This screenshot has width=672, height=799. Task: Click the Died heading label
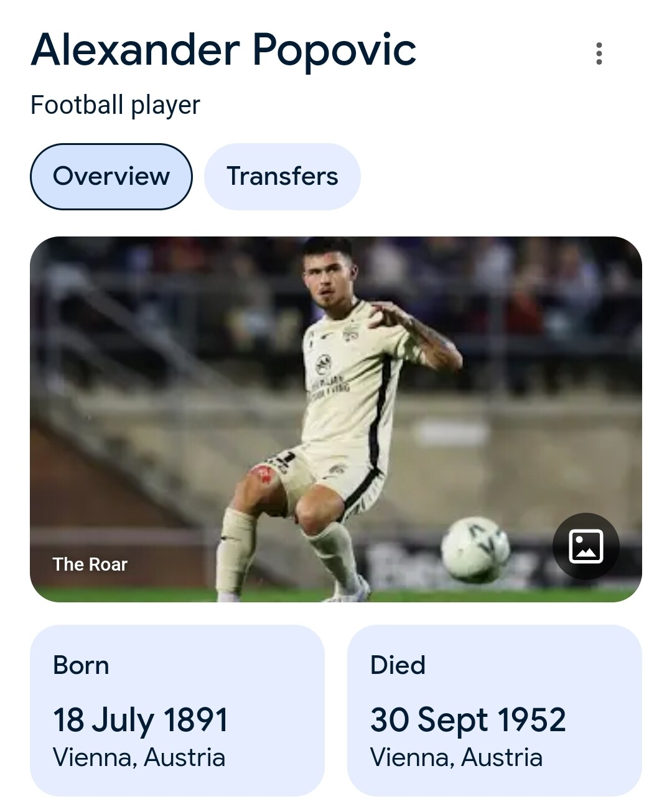pyautogui.click(x=398, y=665)
